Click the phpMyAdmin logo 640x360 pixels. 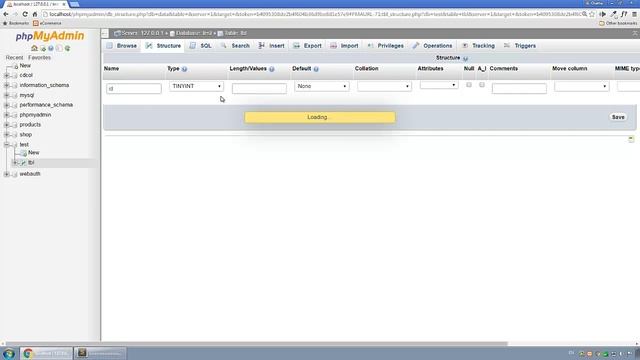click(x=50, y=36)
